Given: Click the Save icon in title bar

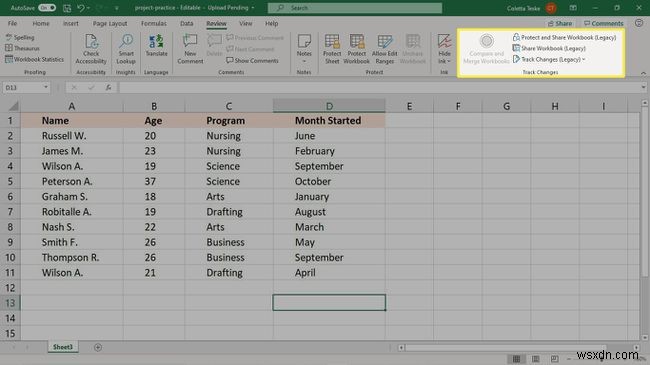Looking at the screenshot, I should (x=67, y=8).
